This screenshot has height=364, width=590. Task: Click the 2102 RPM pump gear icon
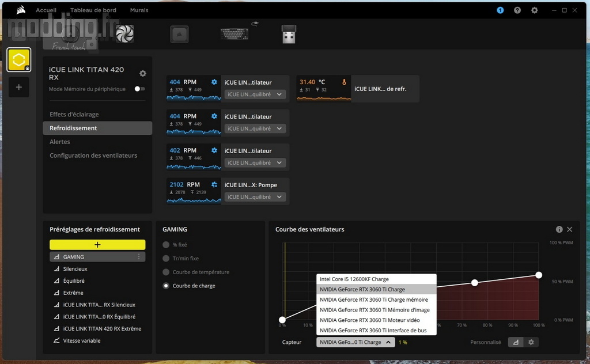pyautogui.click(x=214, y=185)
